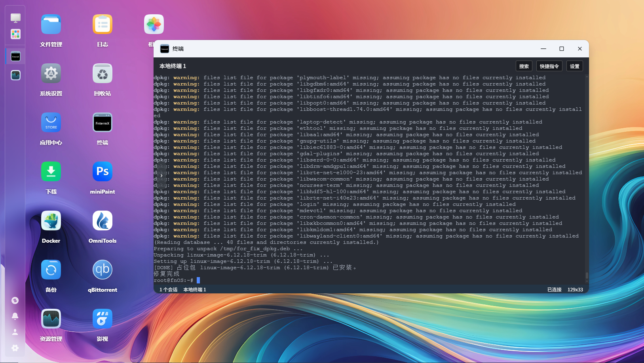Open the 影视 video app icon
The image size is (644, 363).
click(103, 319)
